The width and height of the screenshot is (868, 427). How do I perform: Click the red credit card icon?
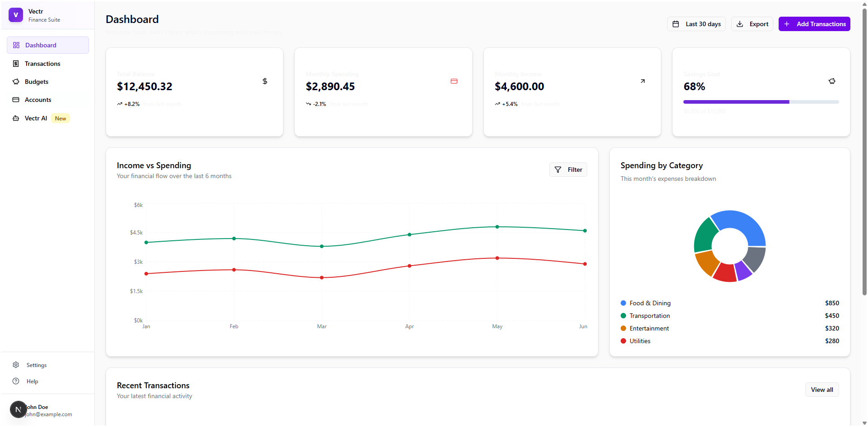pyautogui.click(x=454, y=81)
